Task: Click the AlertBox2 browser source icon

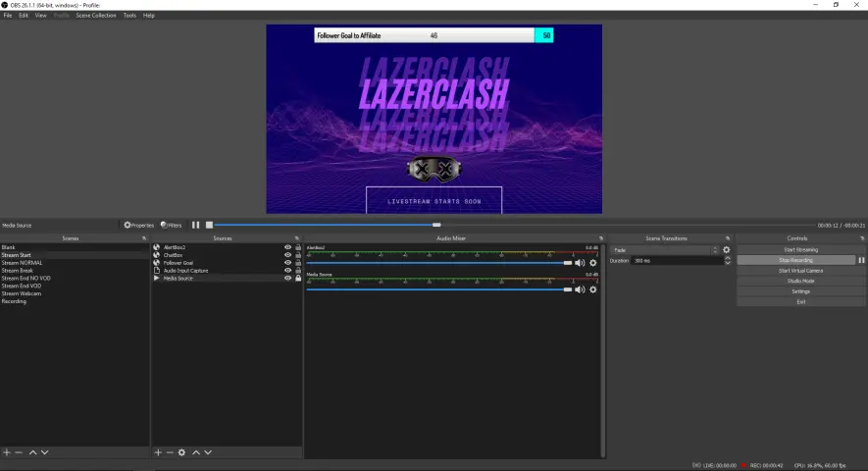Action: [157, 247]
